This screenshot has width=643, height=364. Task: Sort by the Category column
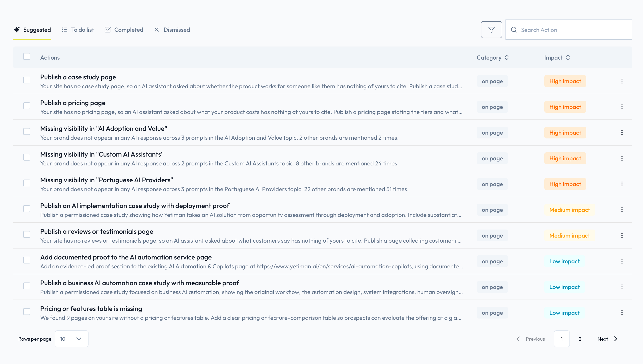tap(492, 58)
